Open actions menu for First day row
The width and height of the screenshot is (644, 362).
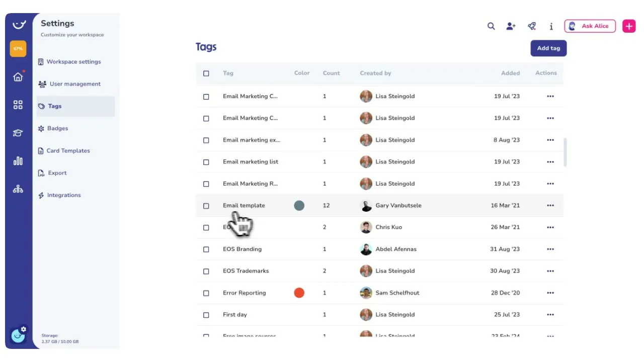pos(550,315)
